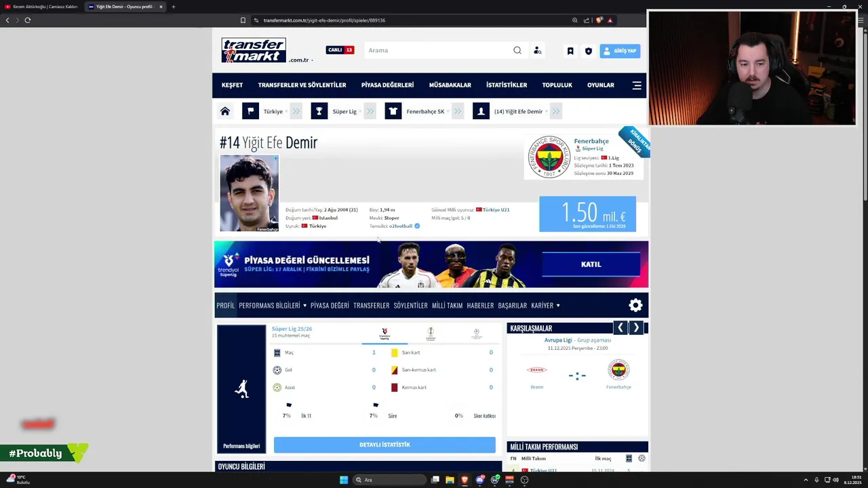
Task: Switch to Piyasa Değeri tab
Action: (330, 306)
